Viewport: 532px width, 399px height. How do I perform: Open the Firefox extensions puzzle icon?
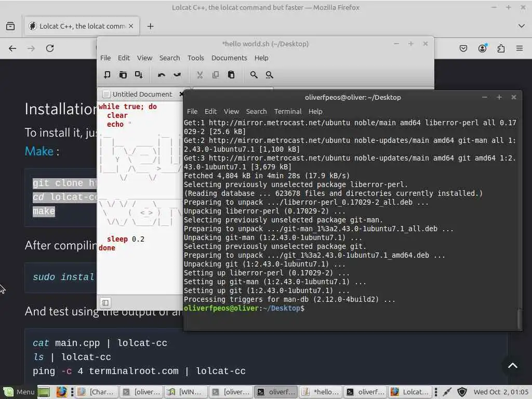point(501,48)
